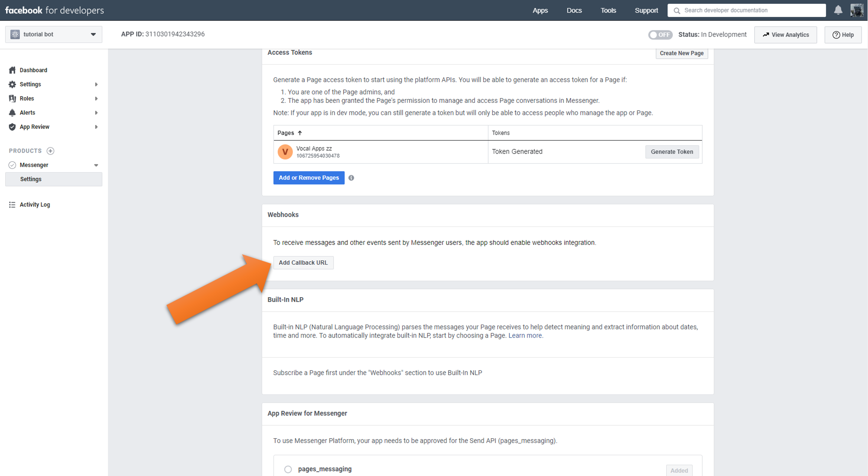Image resolution: width=868 pixels, height=476 pixels.
Task: Expand the sidebar Settings submenu arrow
Action: 96,84
